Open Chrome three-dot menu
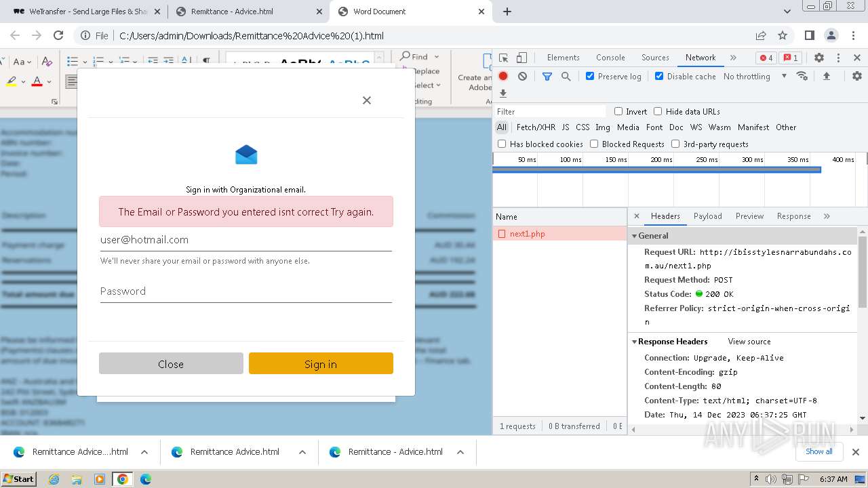This screenshot has height=488, width=868. 852,36
